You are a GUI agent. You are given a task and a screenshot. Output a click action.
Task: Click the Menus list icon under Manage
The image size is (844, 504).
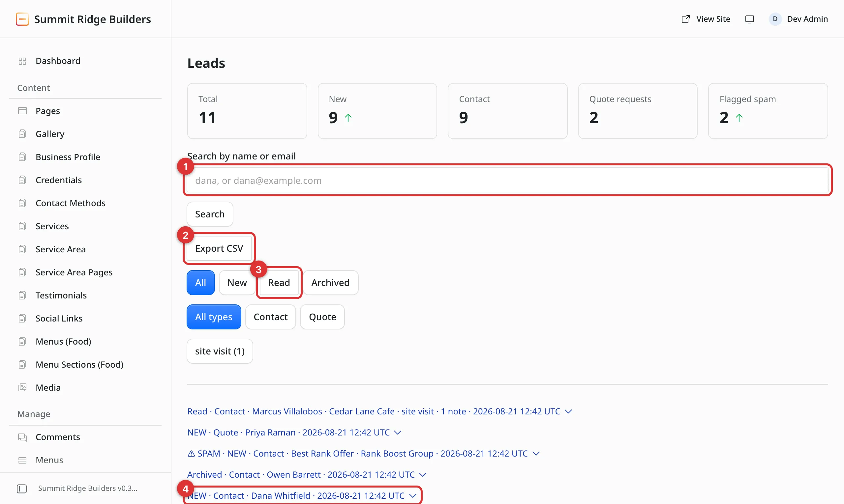click(22, 460)
